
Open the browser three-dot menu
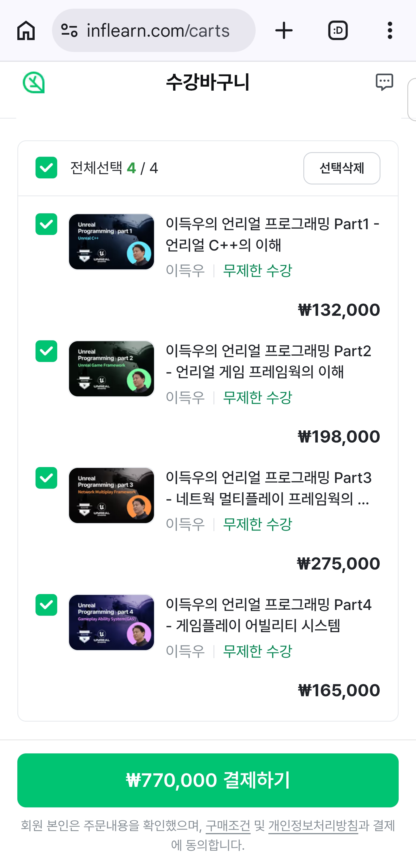(x=390, y=31)
